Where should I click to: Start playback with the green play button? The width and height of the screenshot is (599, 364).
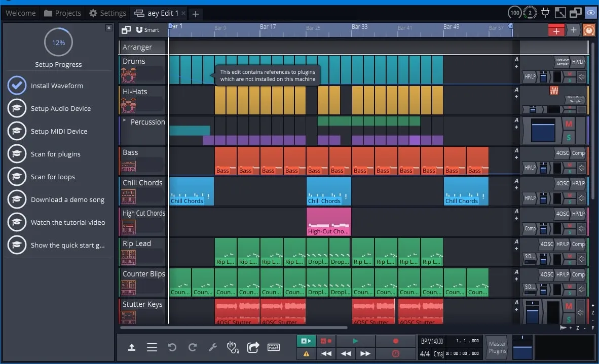[x=355, y=341]
